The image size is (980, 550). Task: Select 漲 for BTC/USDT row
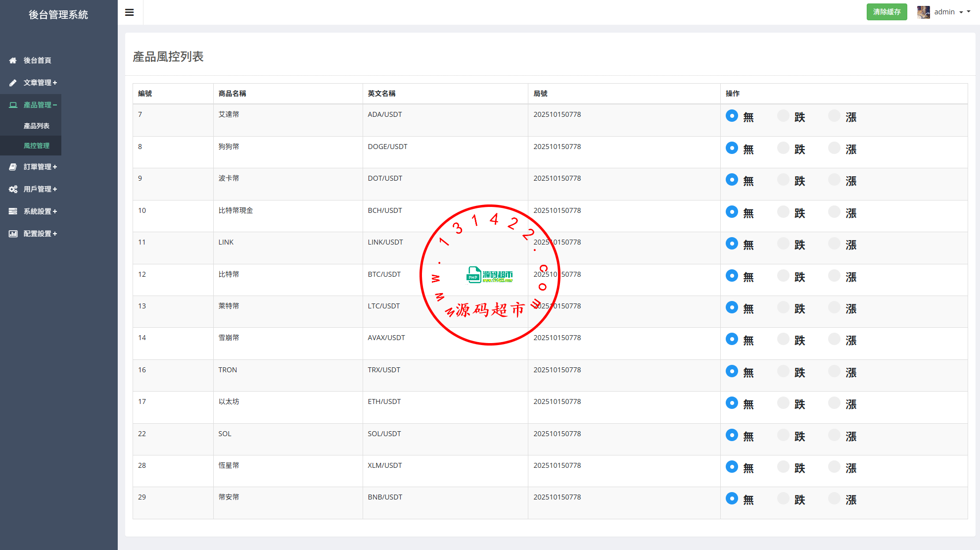[x=834, y=276]
